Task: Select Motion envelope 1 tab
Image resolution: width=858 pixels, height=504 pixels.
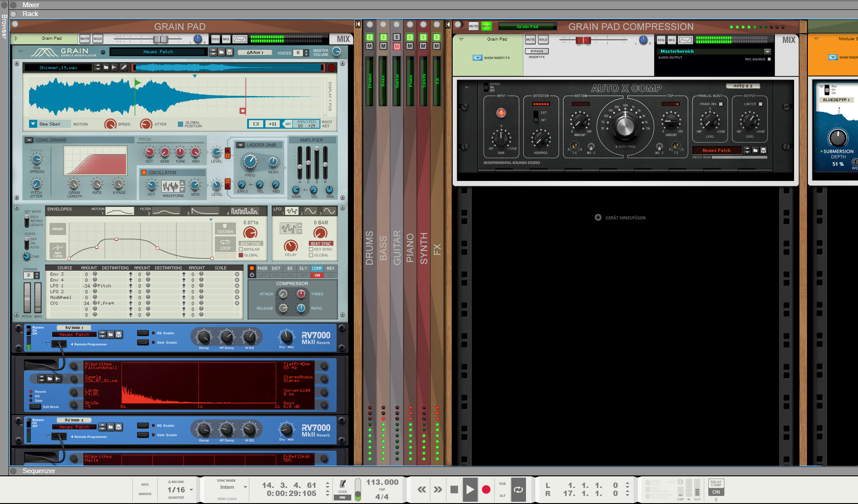Action: pyautogui.click(x=119, y=211)
